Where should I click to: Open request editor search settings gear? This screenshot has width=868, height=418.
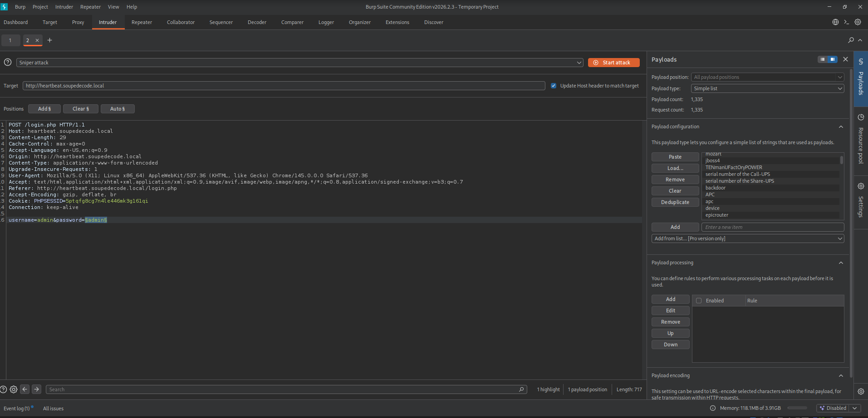(14, 389)
